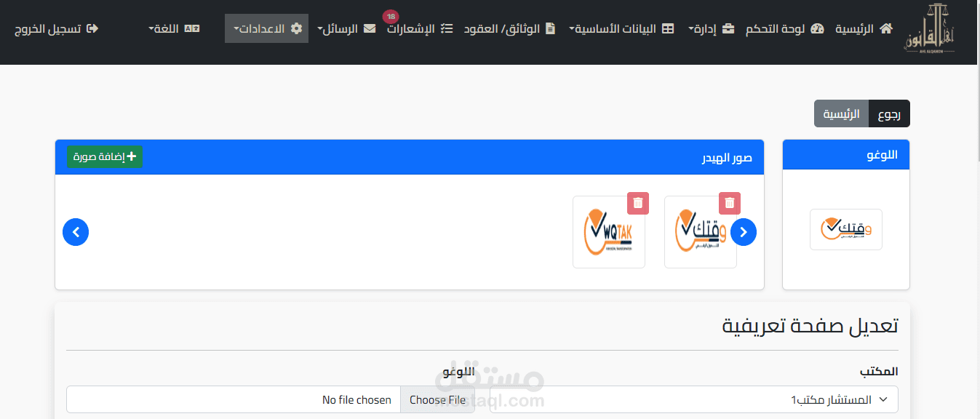
Task: Click Choose File for the logo upload
Action: [437, 399]
